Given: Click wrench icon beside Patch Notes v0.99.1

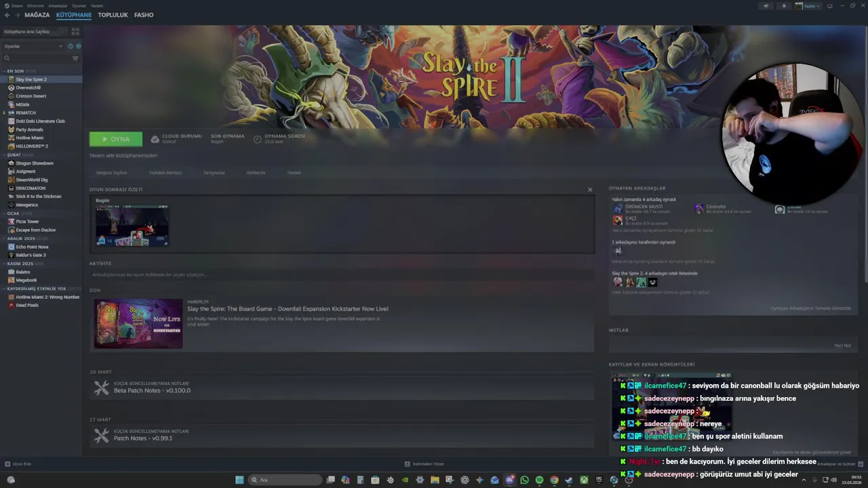Looking at the screenshot, I should (x=101, y=435).
